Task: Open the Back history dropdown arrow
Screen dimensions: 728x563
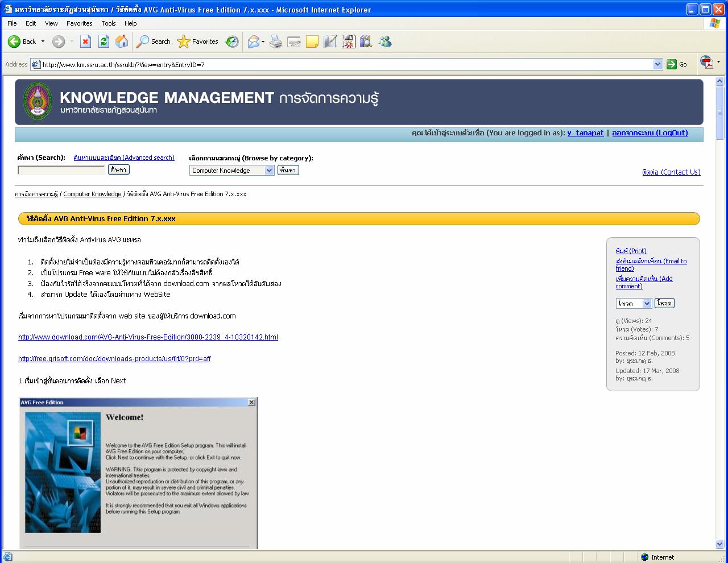Action: click(x=43, y=42)
